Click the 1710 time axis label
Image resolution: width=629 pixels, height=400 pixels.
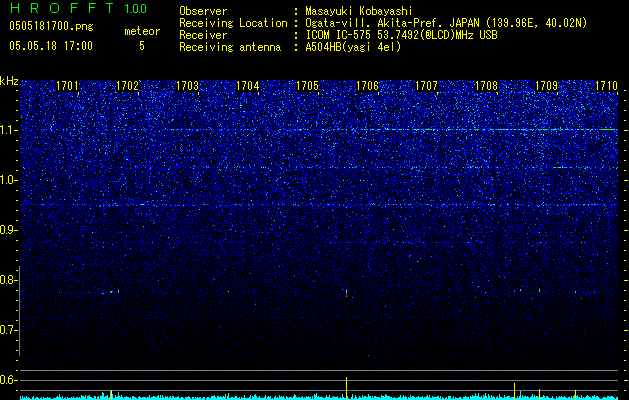coord(606,86)
